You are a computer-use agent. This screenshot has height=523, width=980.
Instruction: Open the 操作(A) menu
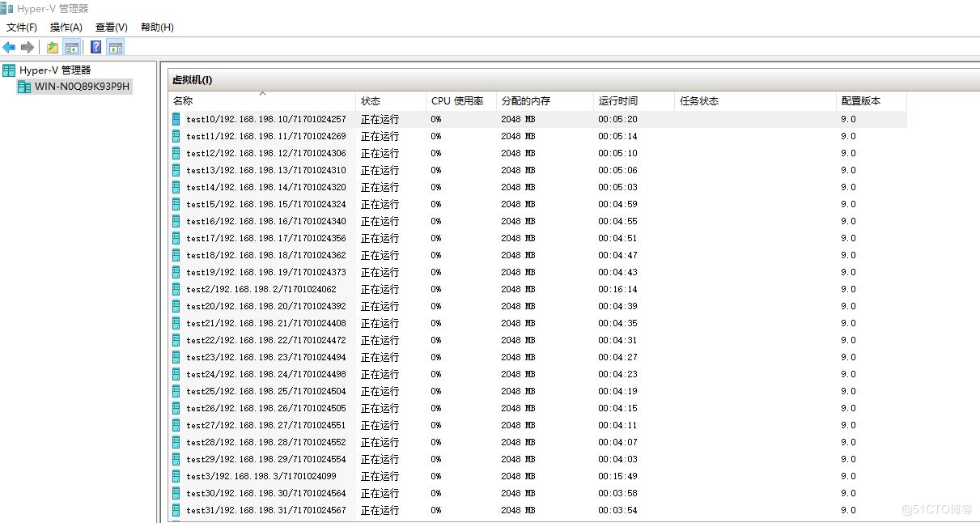click(x=66, y=28)
